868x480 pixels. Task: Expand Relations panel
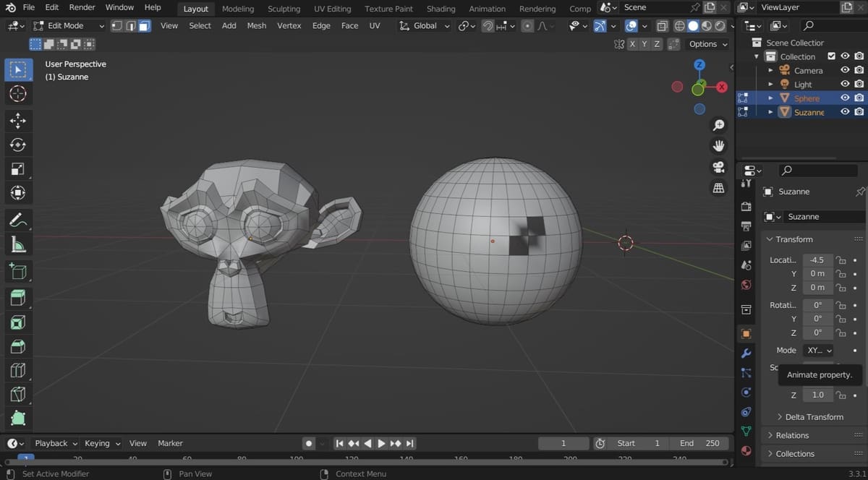coord(788,435)
